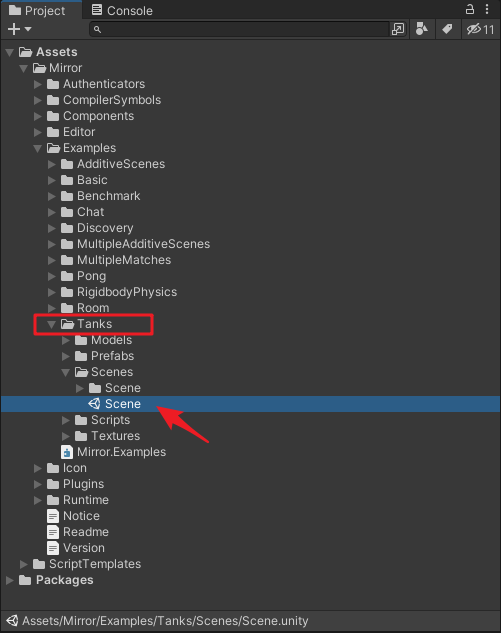
Task: Expand the Room folder arrow
Action: click(x=52, y=308)
